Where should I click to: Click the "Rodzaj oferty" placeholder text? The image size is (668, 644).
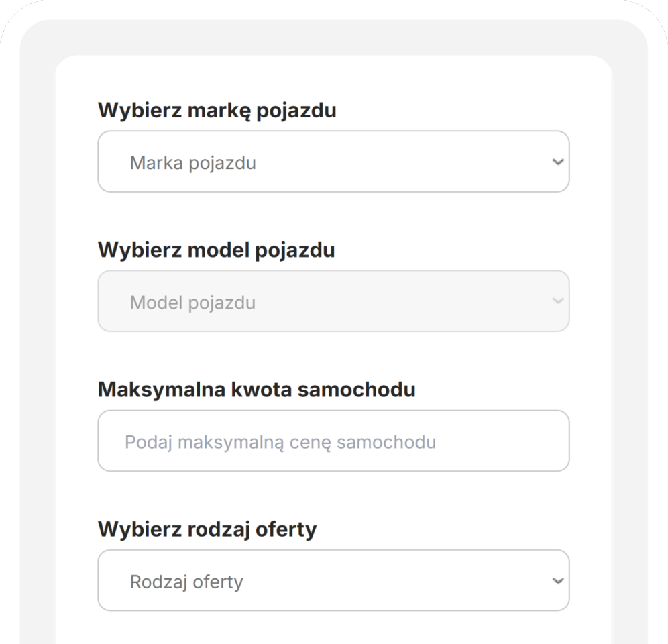(x=186, y=582)
